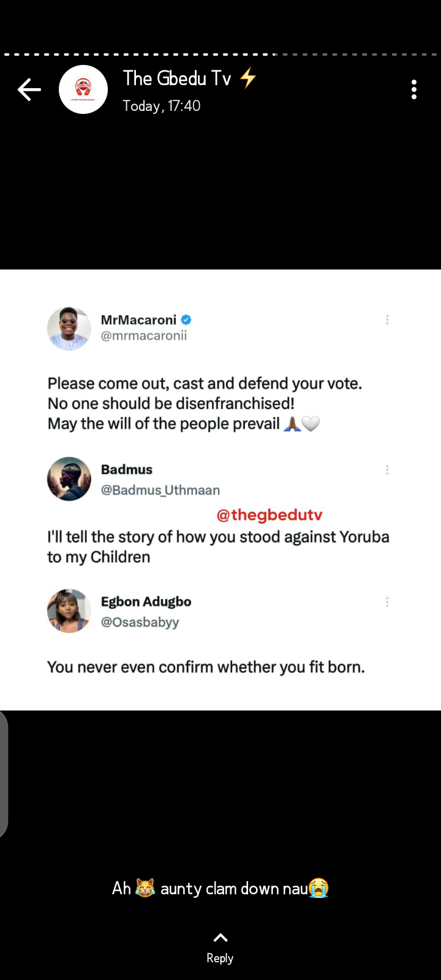Screen dimensions: 441x980
Task: Tap the back arrow icon
Action: 29,90
